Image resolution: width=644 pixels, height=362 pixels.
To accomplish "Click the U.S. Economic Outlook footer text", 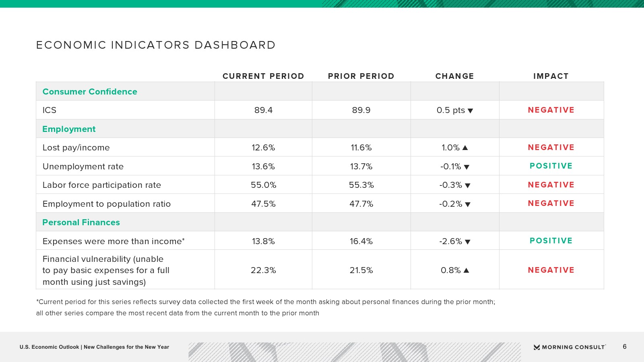I will 94,347.
